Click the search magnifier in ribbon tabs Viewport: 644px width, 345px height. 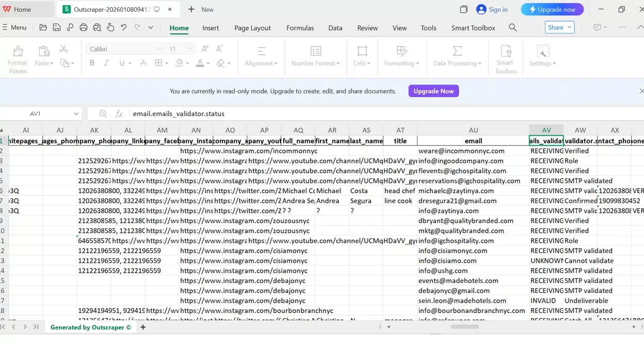click(x=512, y=28)
